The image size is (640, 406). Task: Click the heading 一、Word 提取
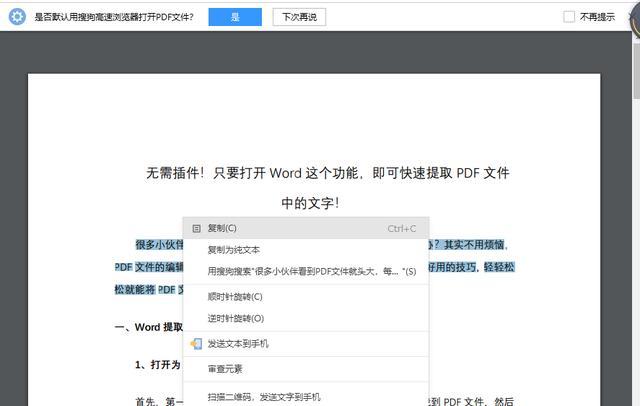[149, 327]
